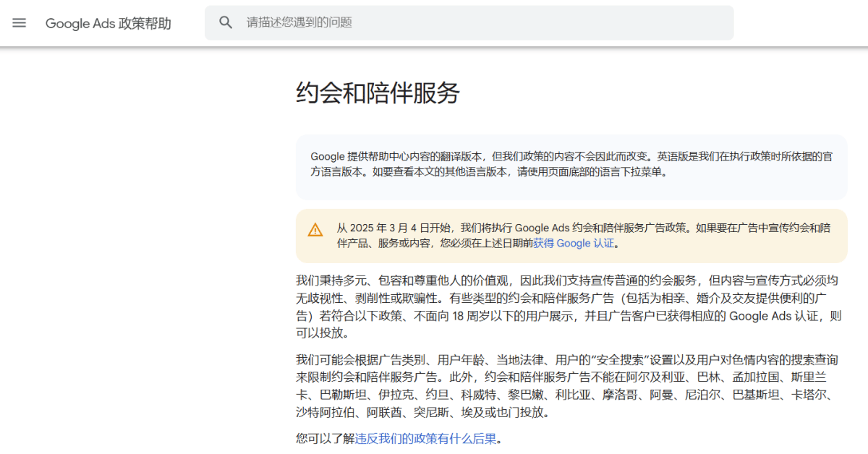The width and height of the screenshot is (868, 454).
Task: Click the 约会和陪伴服务 page heading
Action: click(378, 93)
